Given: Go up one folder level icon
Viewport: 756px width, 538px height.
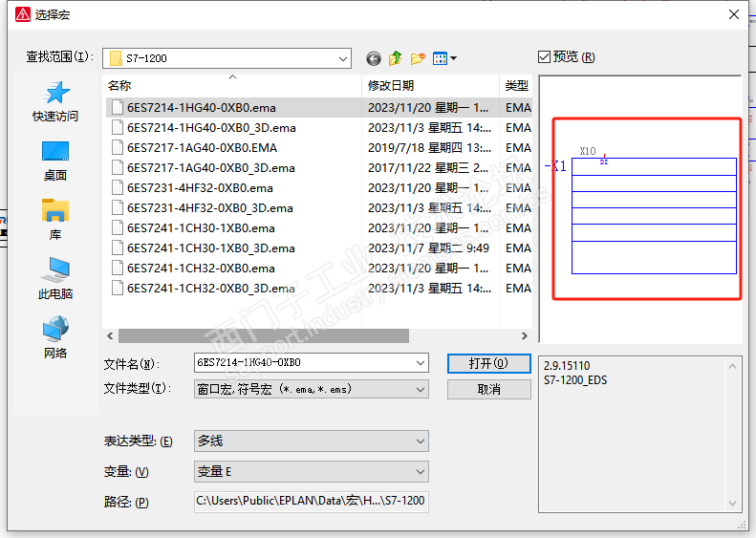Looking at the screenshot, I should [x=396, y=58].
